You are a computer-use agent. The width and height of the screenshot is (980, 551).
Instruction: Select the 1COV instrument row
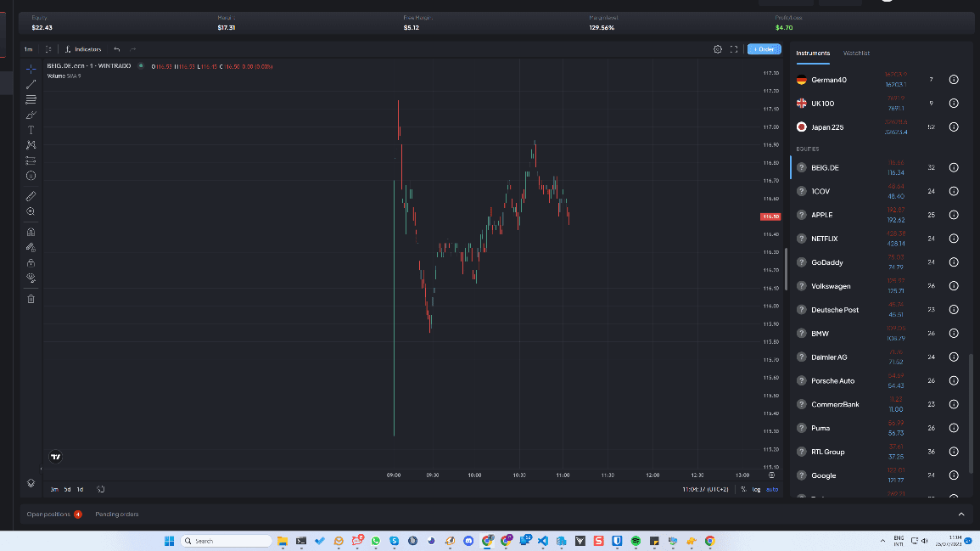877,191
